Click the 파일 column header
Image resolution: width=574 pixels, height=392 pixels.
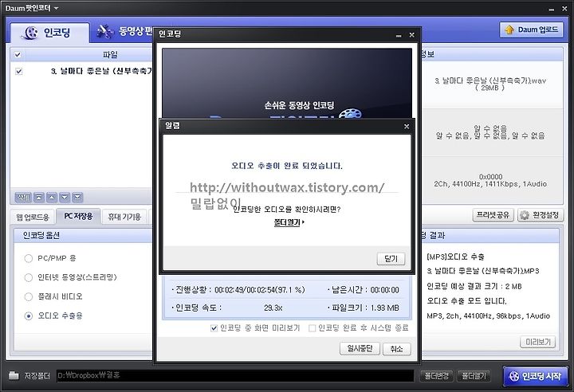tap(110, 55)
